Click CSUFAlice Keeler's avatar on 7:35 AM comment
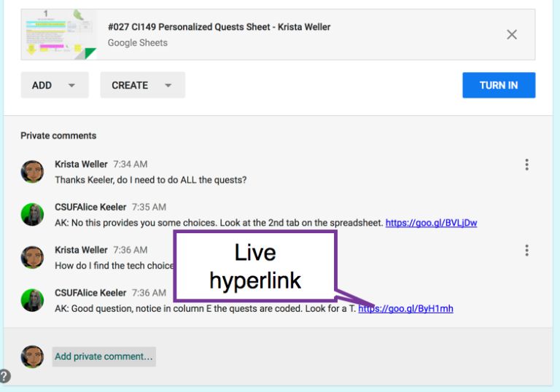The width and height of the screenshot is (560, 392). (x=32, y=214)
